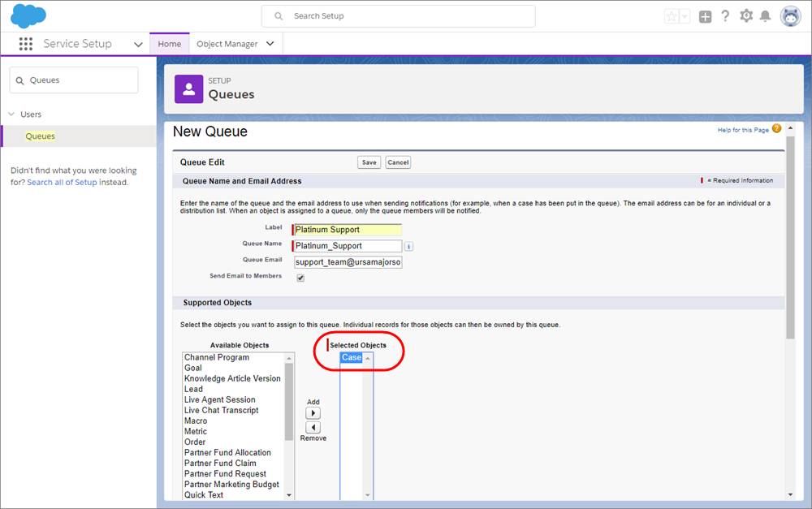
Task: Click the Label field Platinum Support
Action: (347, 230)
